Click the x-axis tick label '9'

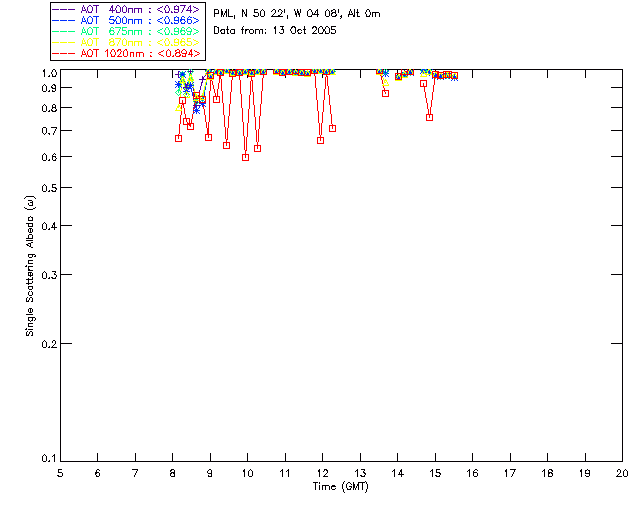coord(210,473)
